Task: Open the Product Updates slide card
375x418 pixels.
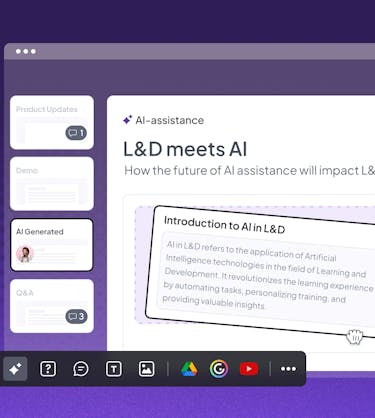Action: coord(52,122)
